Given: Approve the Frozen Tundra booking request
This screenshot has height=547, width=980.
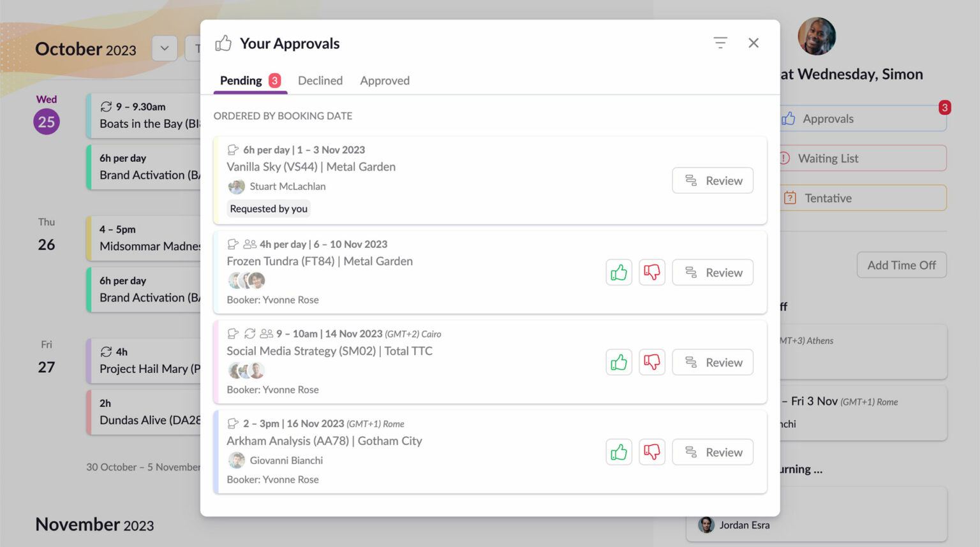Looking at the screenshot, I should (618, 272).
